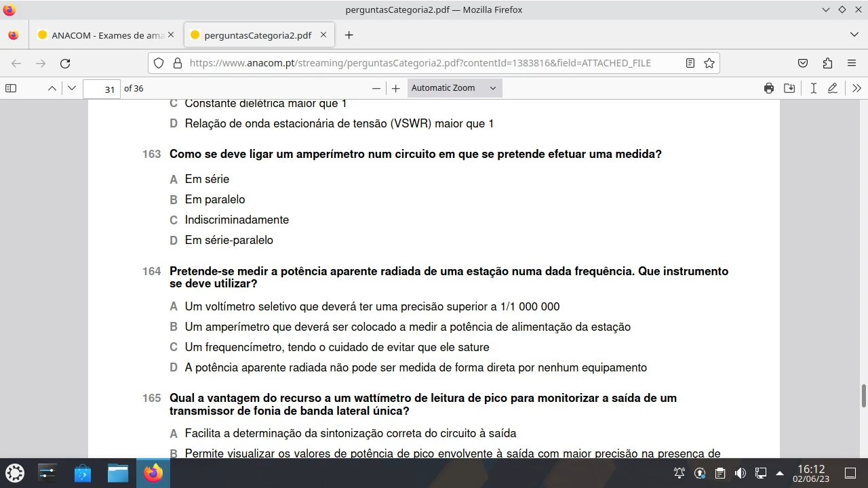The width and height of the screenshot is (868, 488).
Task: Zoom out the PDF document
Action: (376, 88)
